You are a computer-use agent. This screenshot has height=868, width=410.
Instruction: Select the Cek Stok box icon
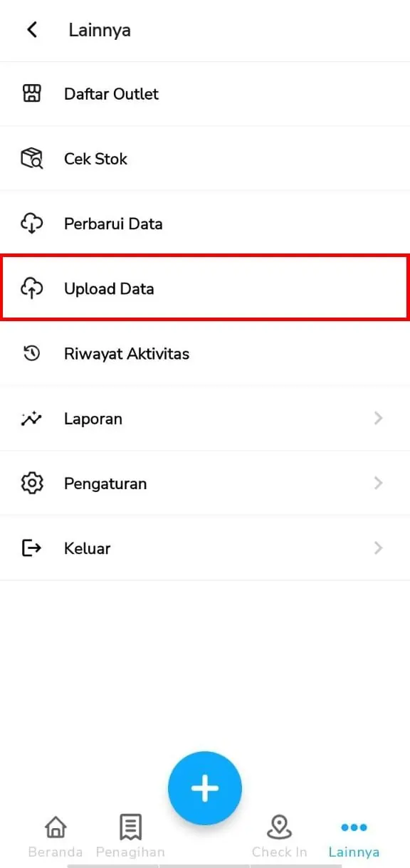(31, 158)
